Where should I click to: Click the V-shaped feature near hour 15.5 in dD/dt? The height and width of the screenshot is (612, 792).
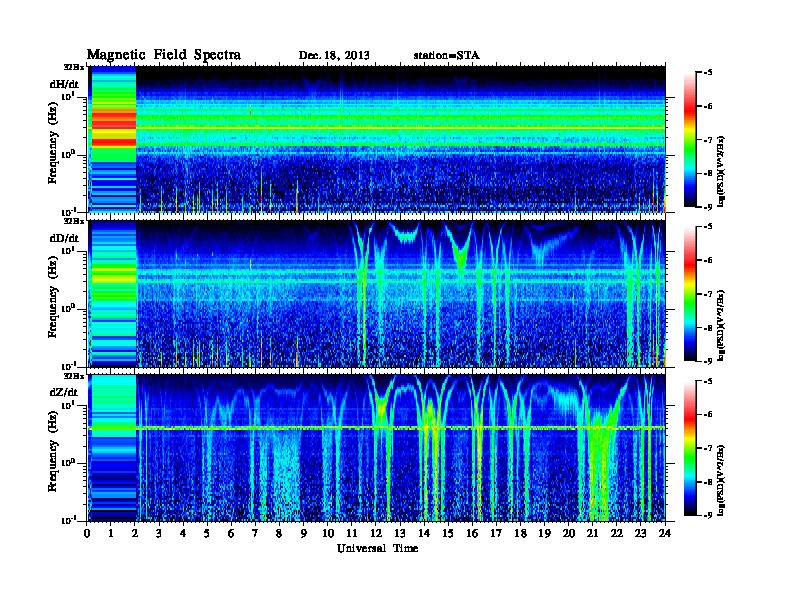(460, 250)
